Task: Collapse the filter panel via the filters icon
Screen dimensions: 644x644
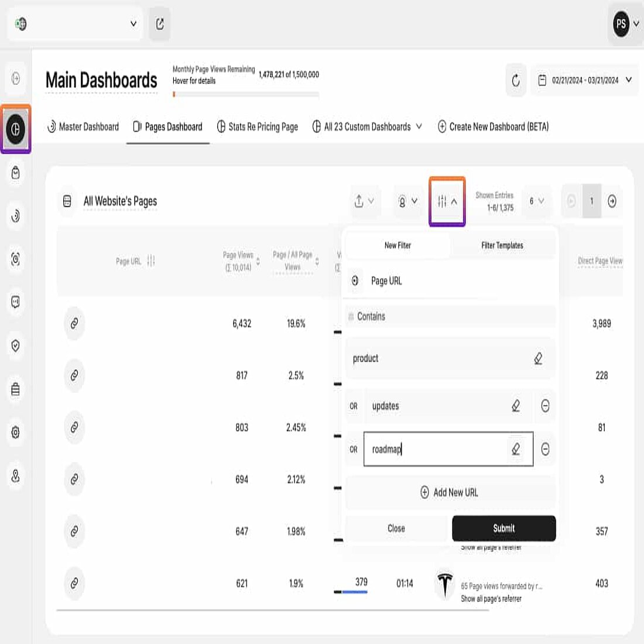Action: [447, 201]
